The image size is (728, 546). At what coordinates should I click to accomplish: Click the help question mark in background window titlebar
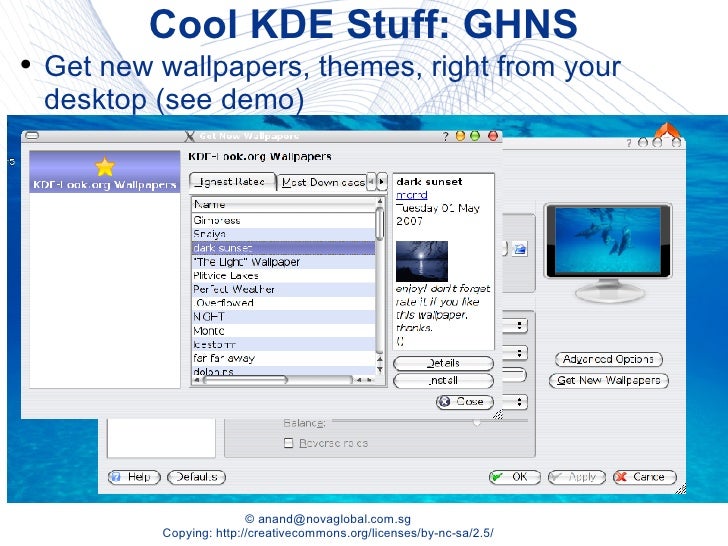tap(629, 143)
